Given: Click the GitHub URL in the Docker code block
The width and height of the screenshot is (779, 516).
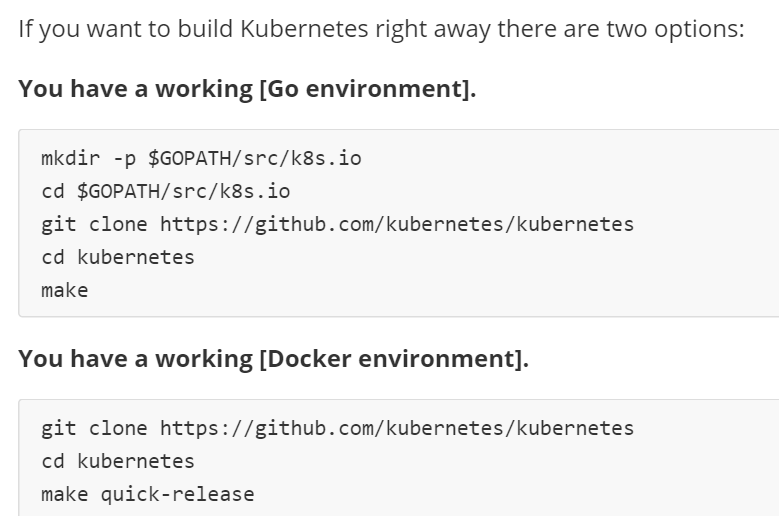Looking at the screenshot, I should [x=397, y=428].
